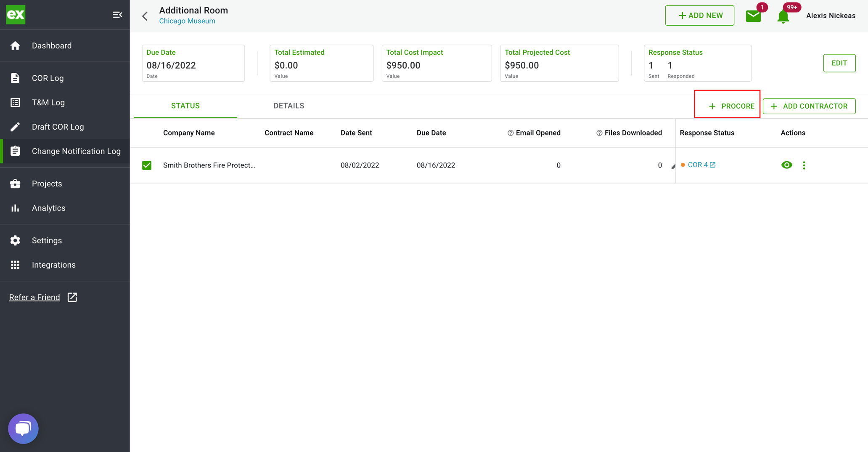Open the messages envelope icon

coord(753,15)
